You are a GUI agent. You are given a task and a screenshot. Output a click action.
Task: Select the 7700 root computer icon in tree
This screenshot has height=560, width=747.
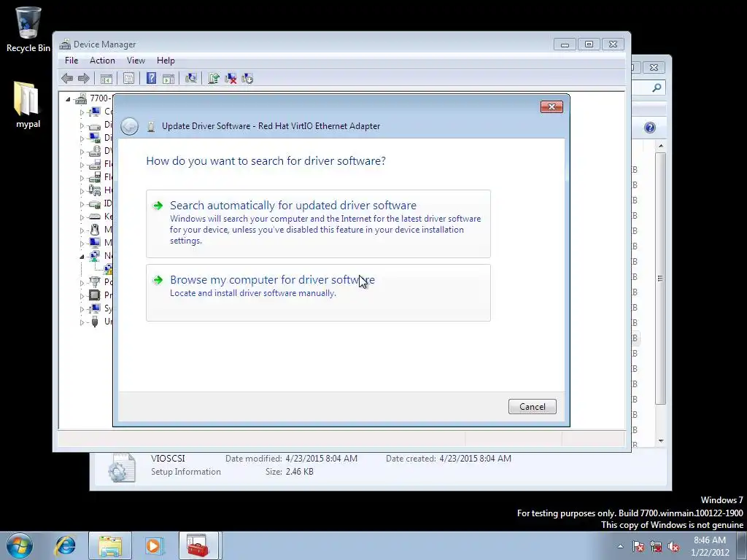pos(81,98)
